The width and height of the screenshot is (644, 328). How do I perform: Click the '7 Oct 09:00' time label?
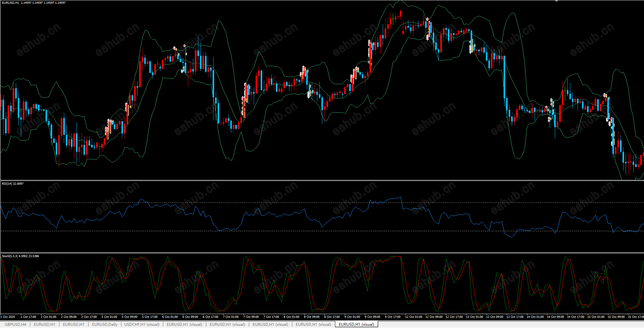pos(251,317)
